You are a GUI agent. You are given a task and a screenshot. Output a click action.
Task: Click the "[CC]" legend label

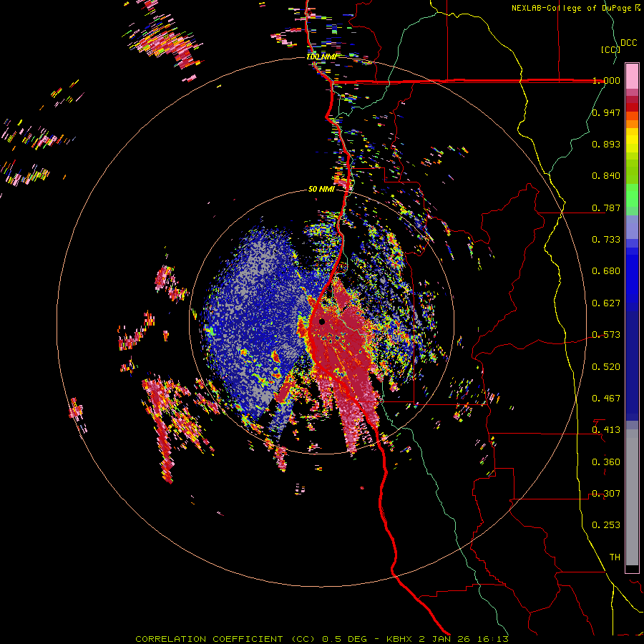(x=610, y=49)
